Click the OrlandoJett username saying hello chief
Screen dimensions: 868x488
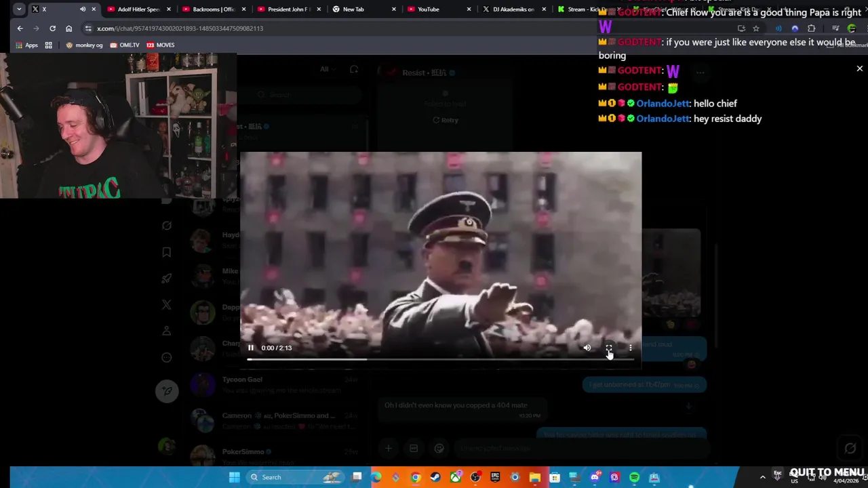[662, 104]
